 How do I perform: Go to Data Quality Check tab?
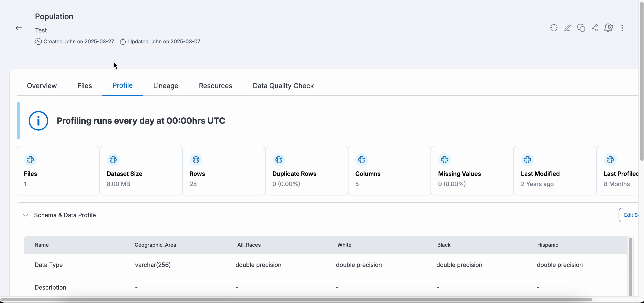[x=283, y=86]
